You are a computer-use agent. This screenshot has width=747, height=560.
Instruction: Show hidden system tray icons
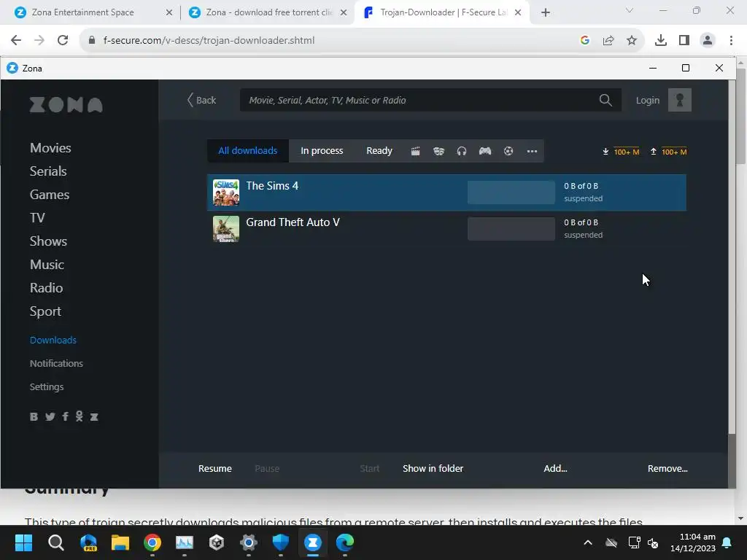coord(588,542)
